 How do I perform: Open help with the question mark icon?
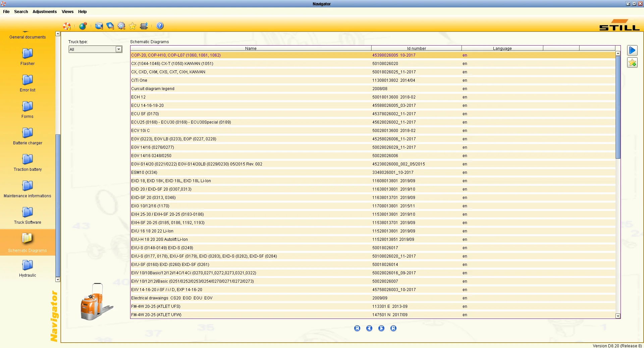[x=160, y=26]
